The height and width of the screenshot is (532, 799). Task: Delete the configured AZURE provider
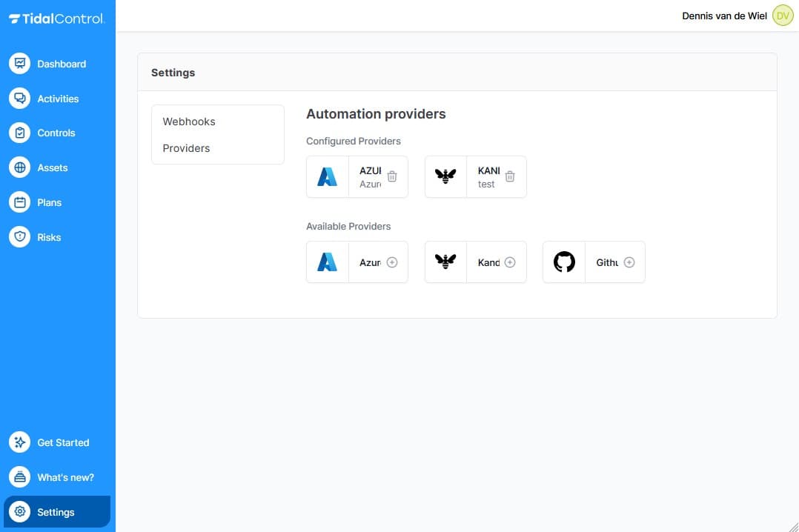coord(391,176)
